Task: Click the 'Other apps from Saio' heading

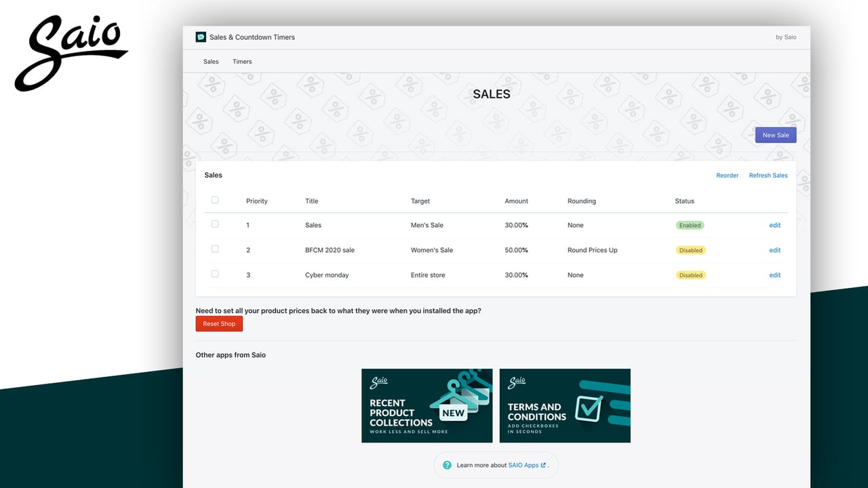Action: 231,355
